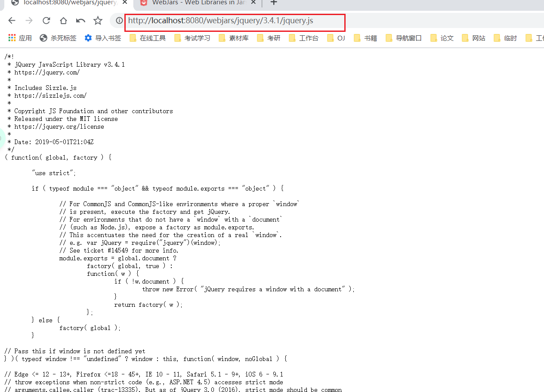Open the 工作台 bookmark folder
The width and height of the screenshot is (544, 392).
(304, 38)
